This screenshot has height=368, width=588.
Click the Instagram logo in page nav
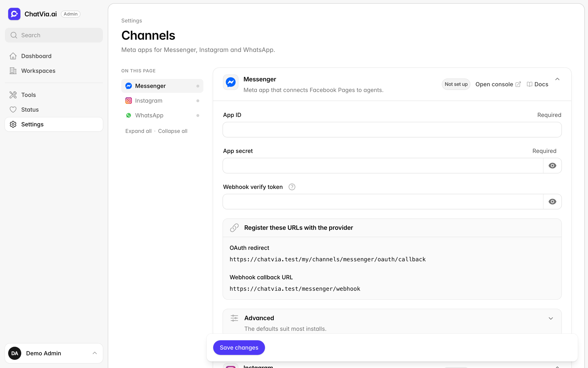129,101
